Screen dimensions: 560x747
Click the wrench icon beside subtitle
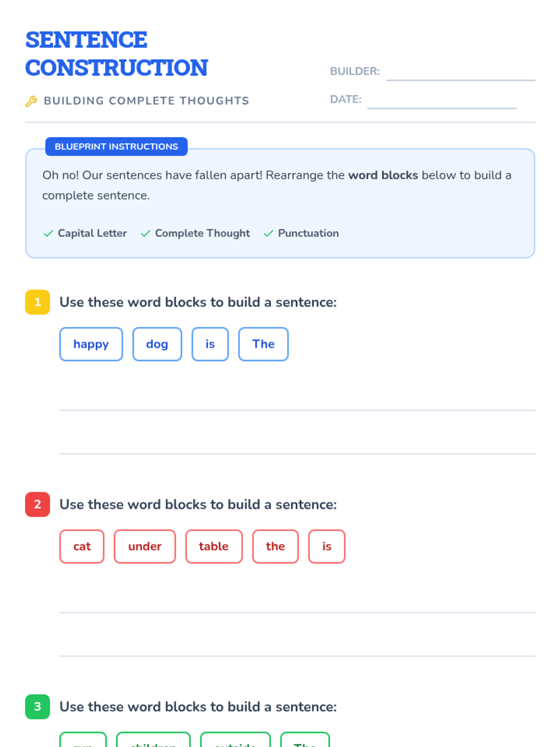click(31, 101)
